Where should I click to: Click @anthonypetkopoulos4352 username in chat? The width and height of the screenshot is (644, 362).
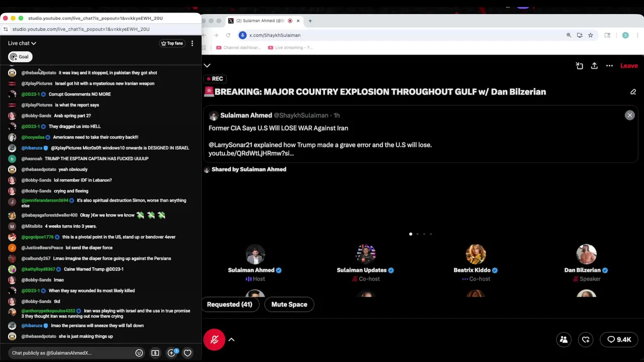[x=48, y=311]
